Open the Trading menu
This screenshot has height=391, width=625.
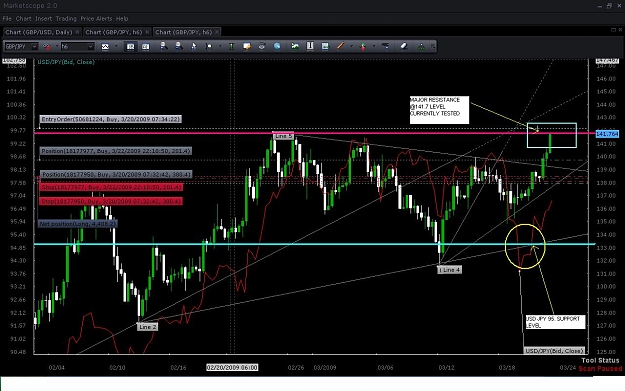pyautogui.click(x=66, y=19)
